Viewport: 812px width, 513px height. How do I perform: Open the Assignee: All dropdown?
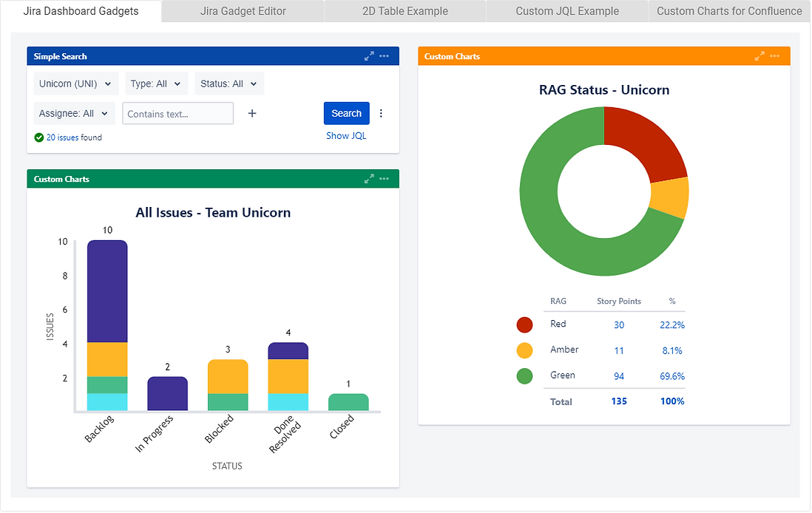click(74, 113)
